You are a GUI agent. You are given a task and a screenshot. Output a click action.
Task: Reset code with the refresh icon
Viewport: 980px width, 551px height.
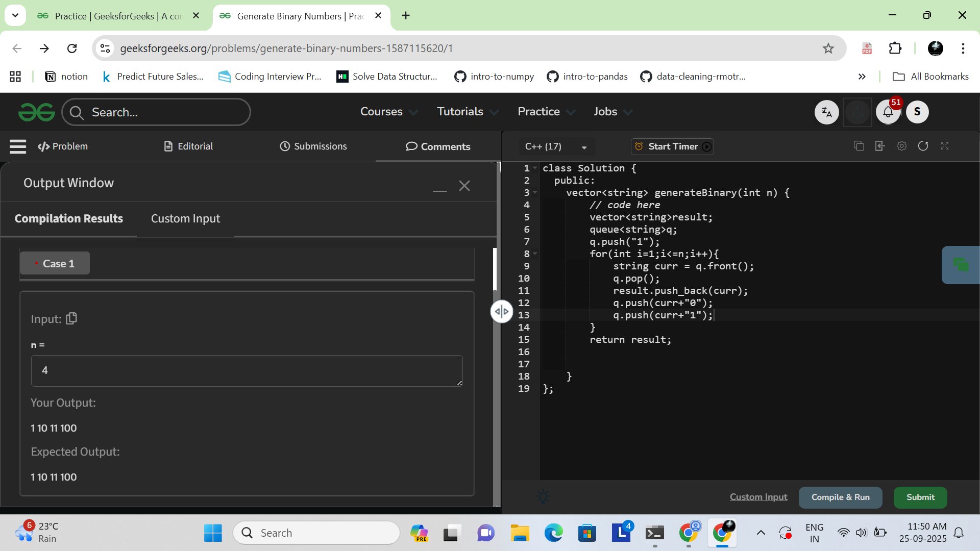tap(923, 146)
